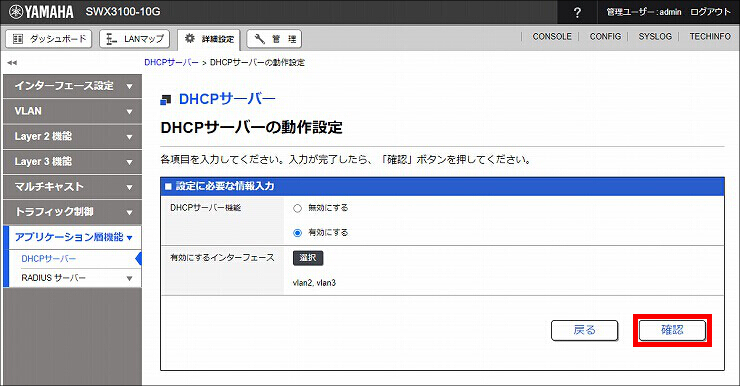
Task: Collapse アプリケーション層機能 menu section
Action: coord(72,237)
